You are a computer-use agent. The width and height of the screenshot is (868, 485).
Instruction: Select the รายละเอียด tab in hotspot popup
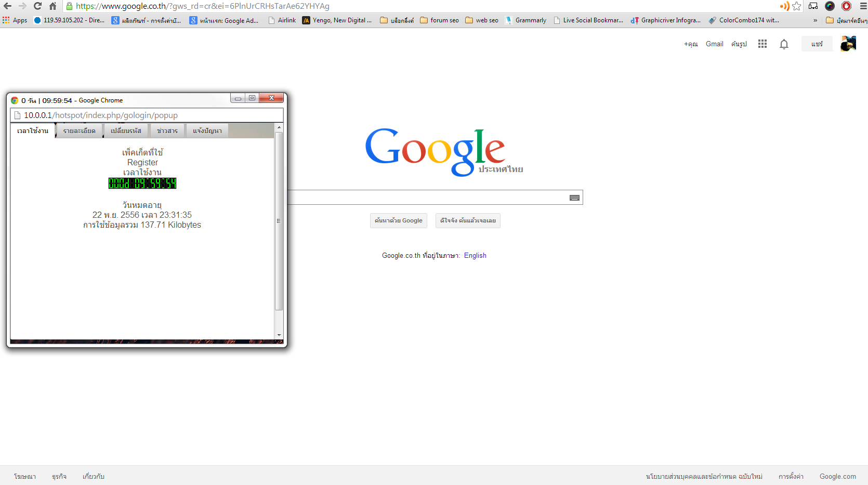[80, 130]
